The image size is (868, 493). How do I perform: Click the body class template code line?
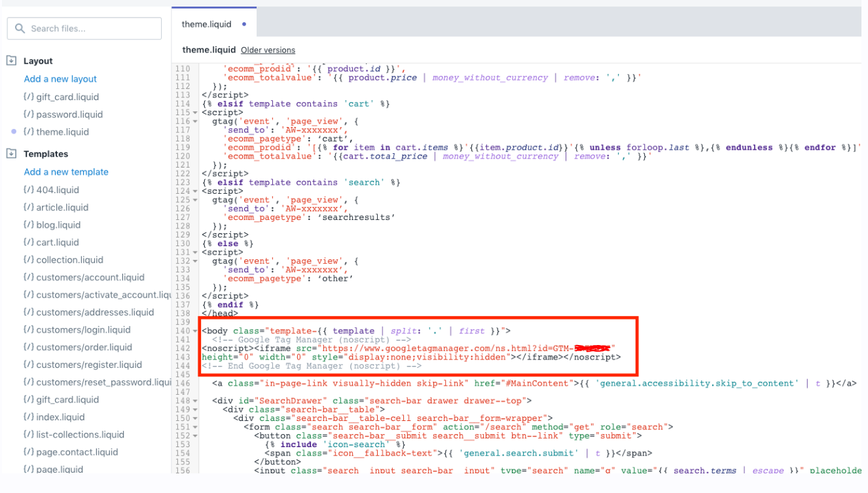point(356,331)
